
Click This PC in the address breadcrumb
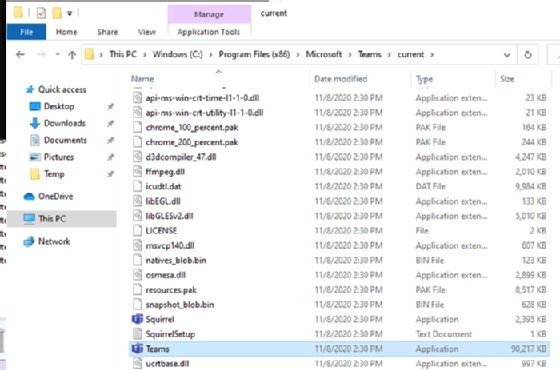(123, 54)
